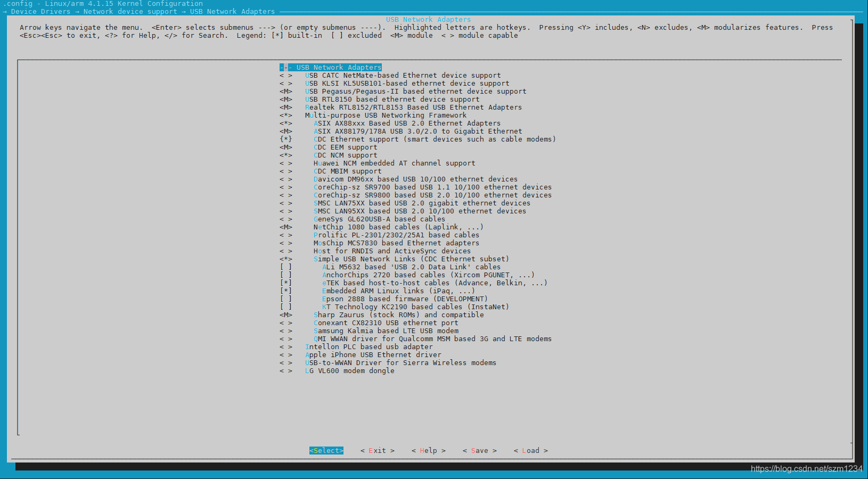Select Host for RNDIS and ActiveSync devices
Viewport: 868px width, 479px height.
392,251
